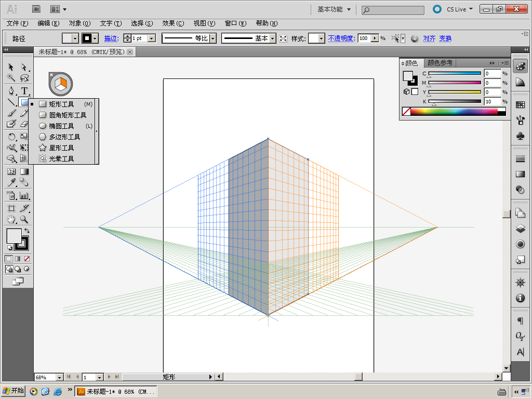The image size is (532, 399).
Task: Open the Layers panel icon in the dock
Action: tap(520, 228)
